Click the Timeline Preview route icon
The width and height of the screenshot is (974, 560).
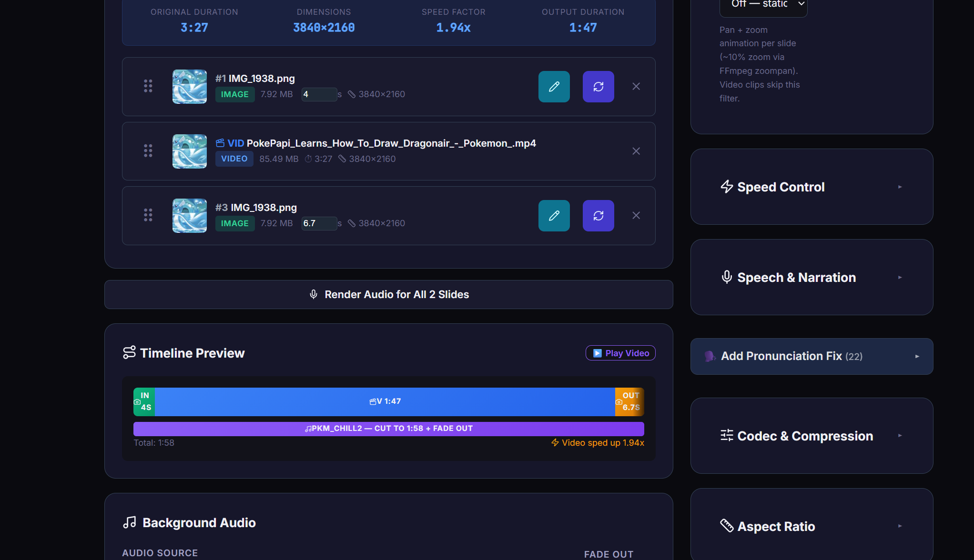click(x=129, y=352)
